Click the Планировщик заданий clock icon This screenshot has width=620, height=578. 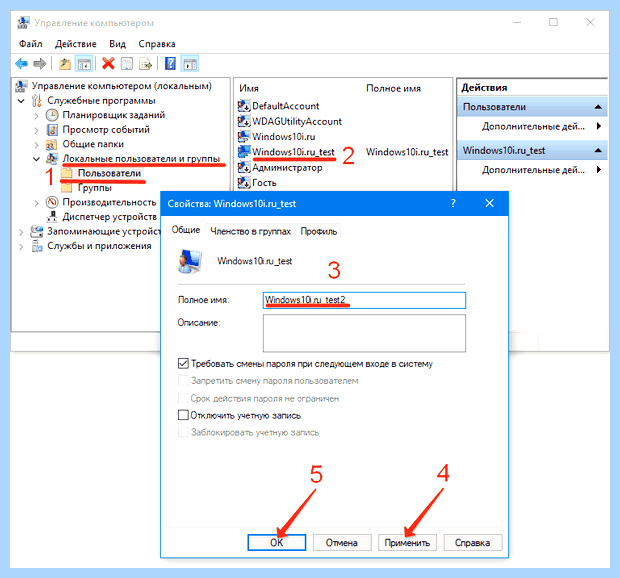tap(52, 115)
